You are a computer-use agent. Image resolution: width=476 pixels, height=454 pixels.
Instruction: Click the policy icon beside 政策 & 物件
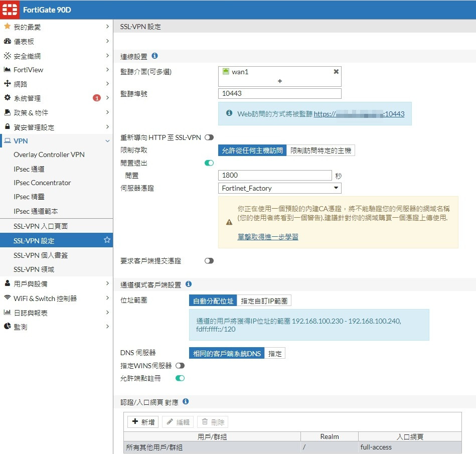click(8, 112)
